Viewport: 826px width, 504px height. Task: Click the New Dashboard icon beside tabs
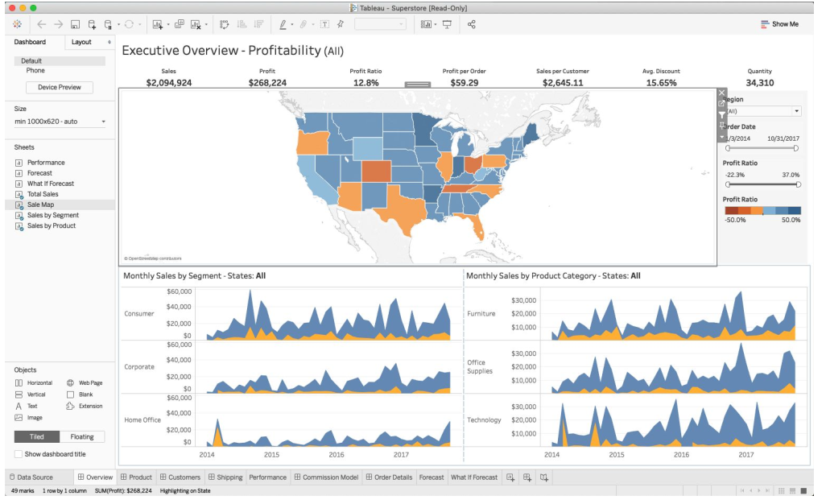pos(527,477)
